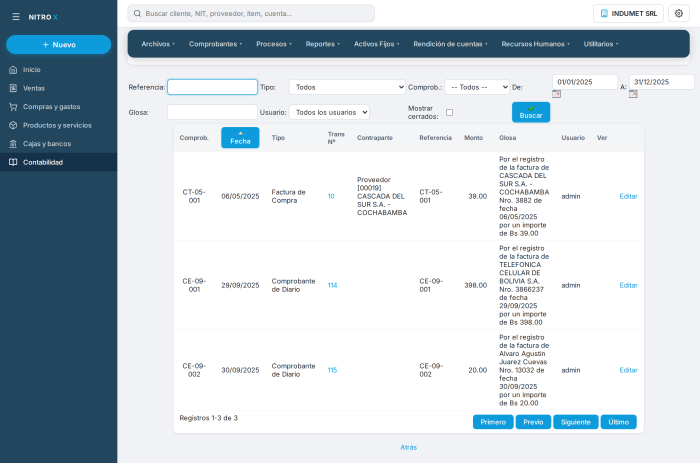Focus the Glosa input field
This screenshot has height=463, width=700.
click(x=212, y=112)
